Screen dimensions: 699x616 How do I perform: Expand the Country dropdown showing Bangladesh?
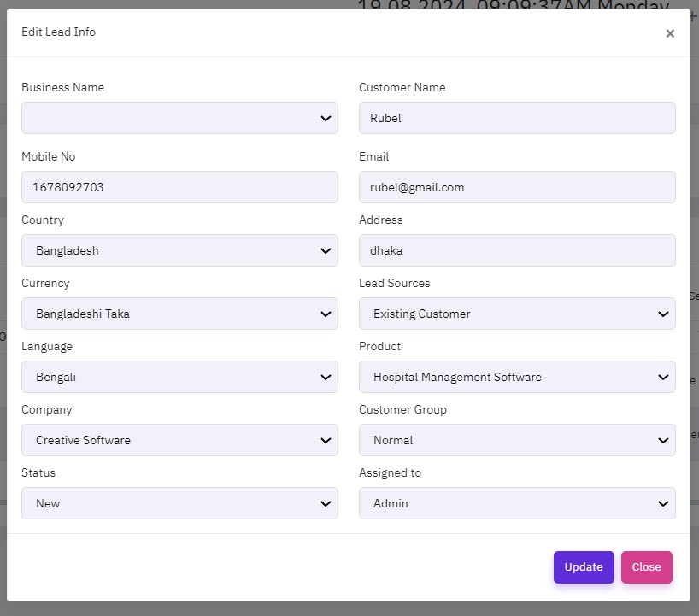(179, 250)
